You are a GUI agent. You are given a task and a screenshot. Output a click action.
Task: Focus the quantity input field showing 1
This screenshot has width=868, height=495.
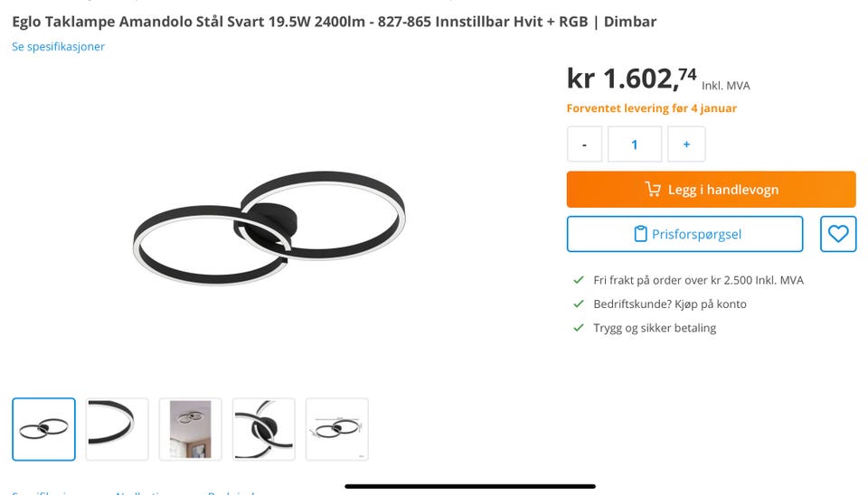point(635,144)
